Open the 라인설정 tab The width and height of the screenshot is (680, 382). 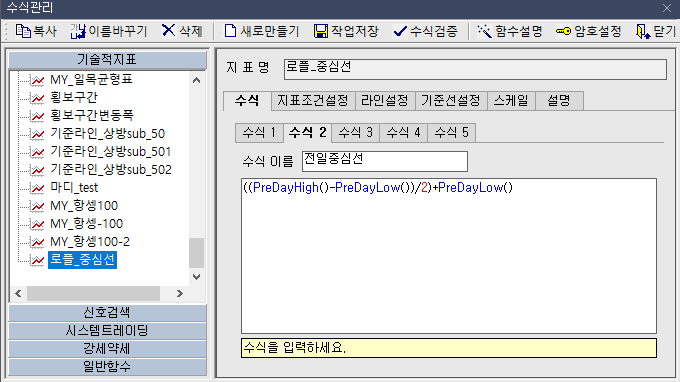coord(385,101)
